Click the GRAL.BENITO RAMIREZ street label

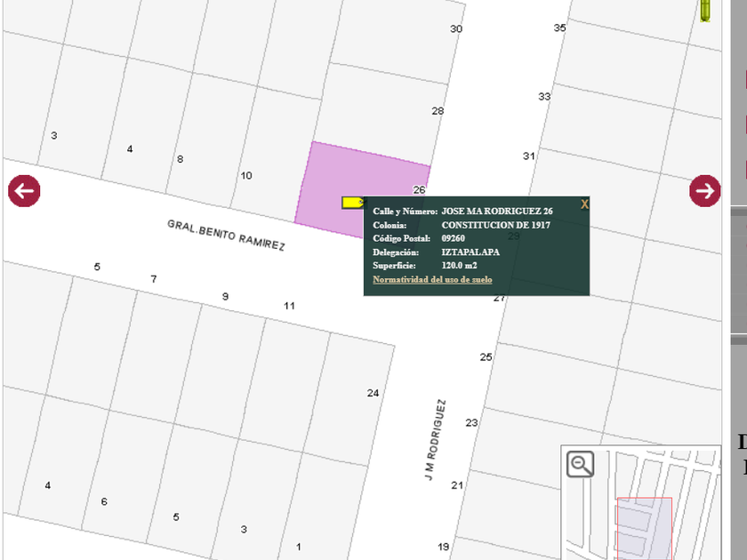(x=226, y=235)
